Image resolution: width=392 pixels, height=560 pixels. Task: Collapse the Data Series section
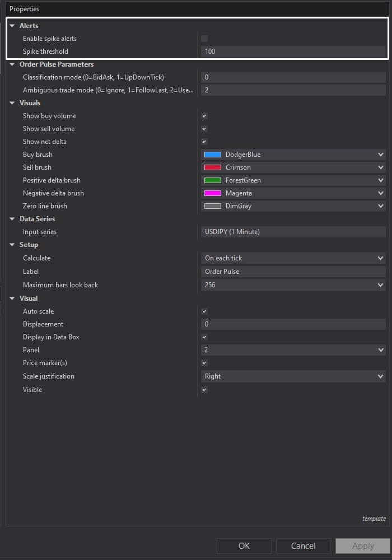tap(12, 219)
